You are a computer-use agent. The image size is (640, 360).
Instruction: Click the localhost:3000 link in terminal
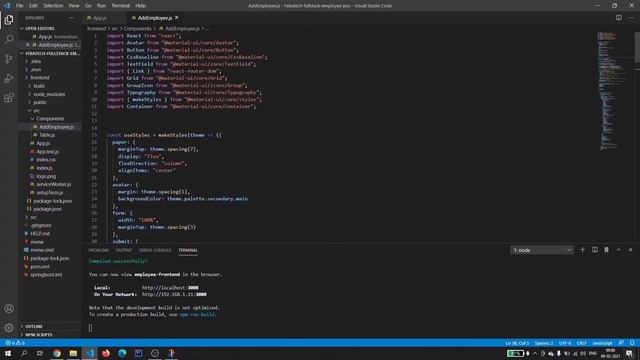pos(170,288)
